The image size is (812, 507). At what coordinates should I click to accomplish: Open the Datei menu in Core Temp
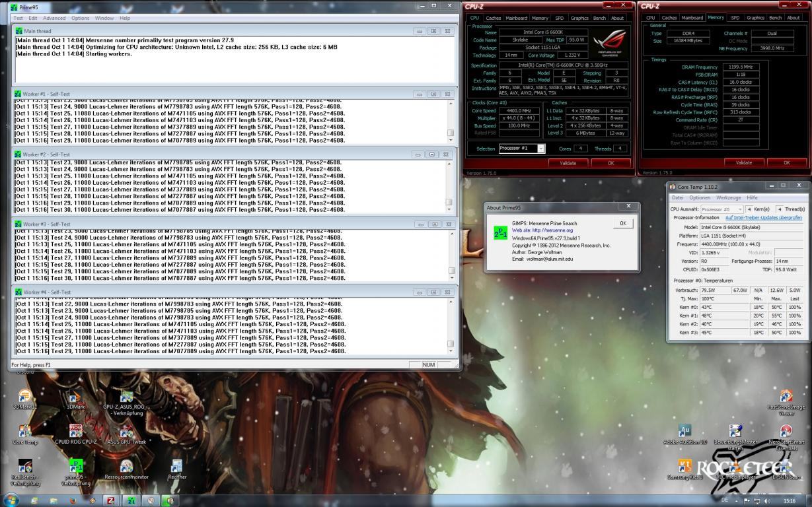coord(677,197)
